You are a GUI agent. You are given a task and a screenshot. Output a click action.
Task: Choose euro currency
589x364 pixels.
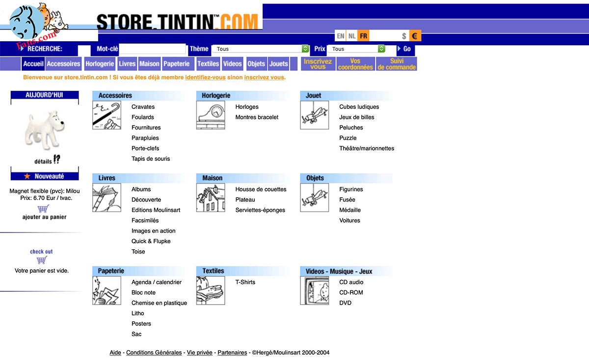pos(415,36)
